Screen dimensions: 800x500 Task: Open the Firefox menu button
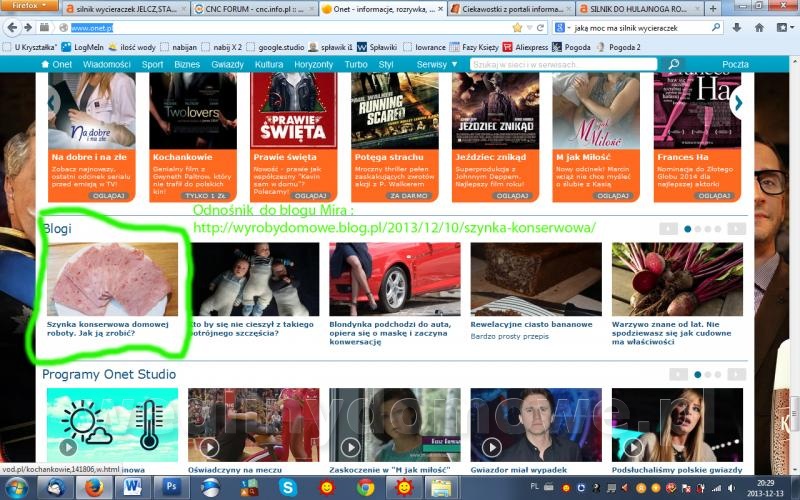(x=30, y=5)
